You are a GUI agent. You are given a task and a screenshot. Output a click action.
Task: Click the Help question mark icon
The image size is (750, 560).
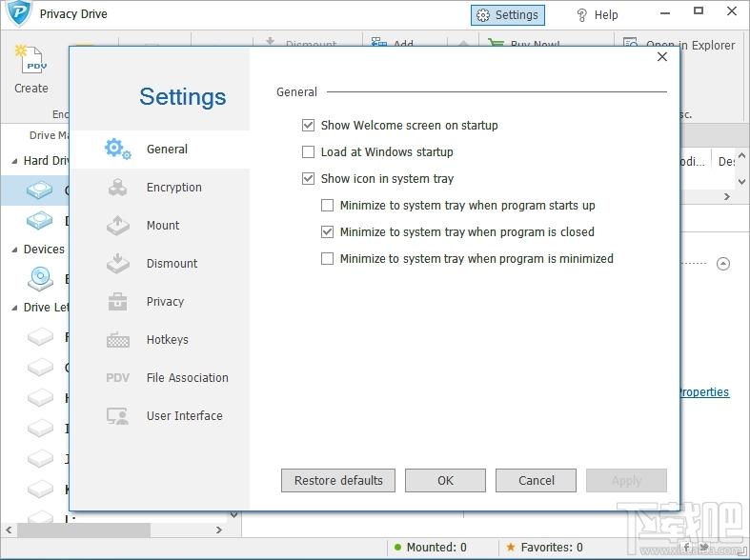pos(581,15)
